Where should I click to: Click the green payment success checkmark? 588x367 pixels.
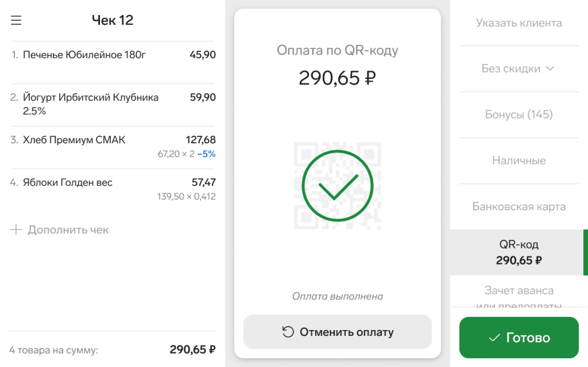pos(337,186)
